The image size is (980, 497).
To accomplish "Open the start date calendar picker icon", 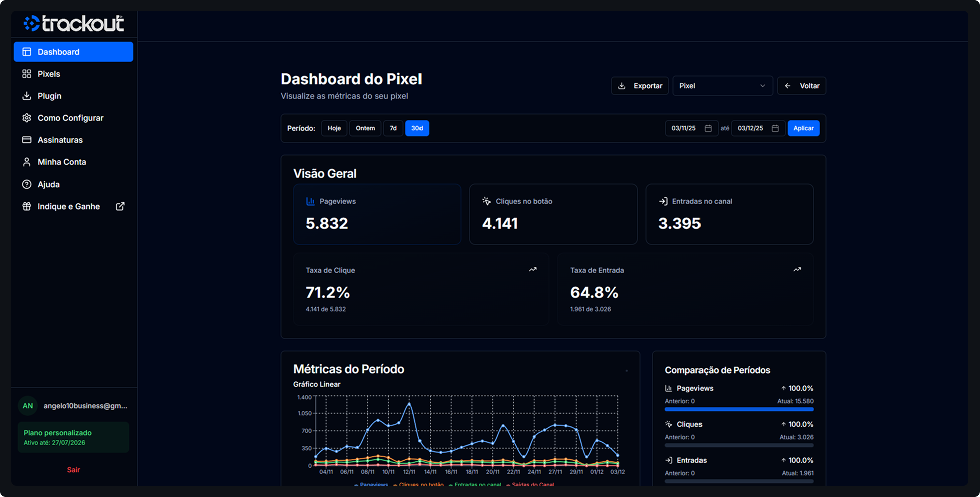I will click(708, 128).
